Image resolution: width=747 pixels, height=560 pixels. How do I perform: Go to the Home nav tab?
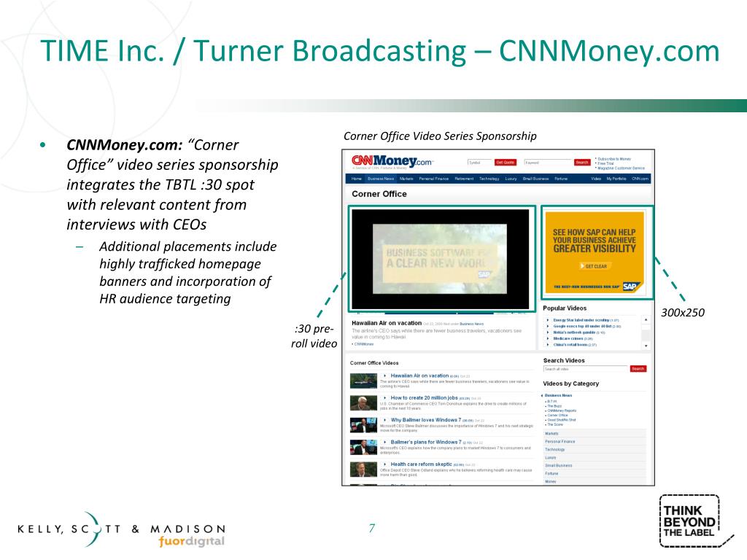tap(356, 179)
